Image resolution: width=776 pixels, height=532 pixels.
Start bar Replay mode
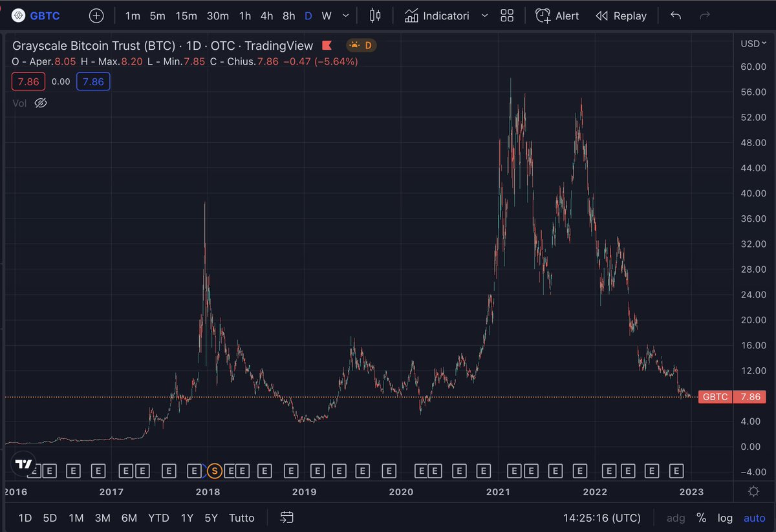click(x=621, y=16)
